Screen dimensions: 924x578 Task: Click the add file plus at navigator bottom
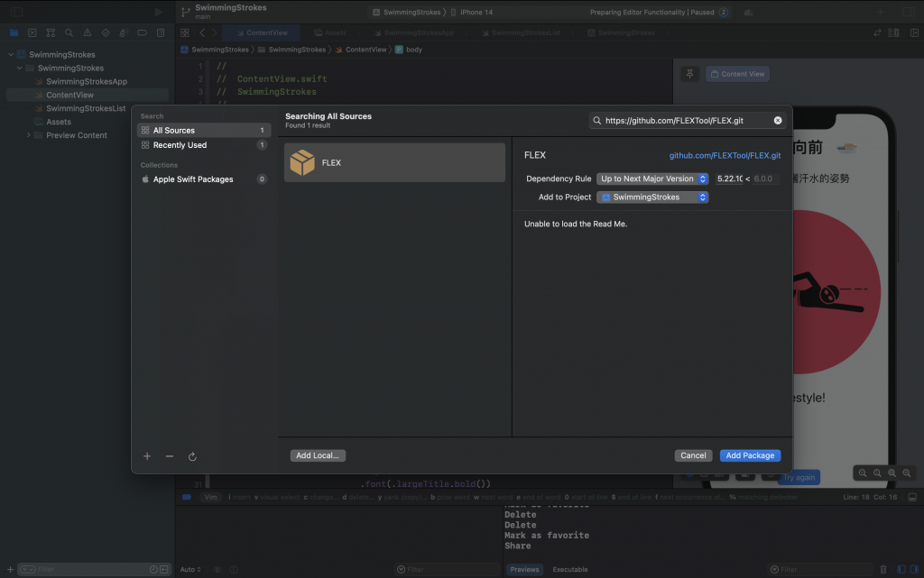(10, 569)
